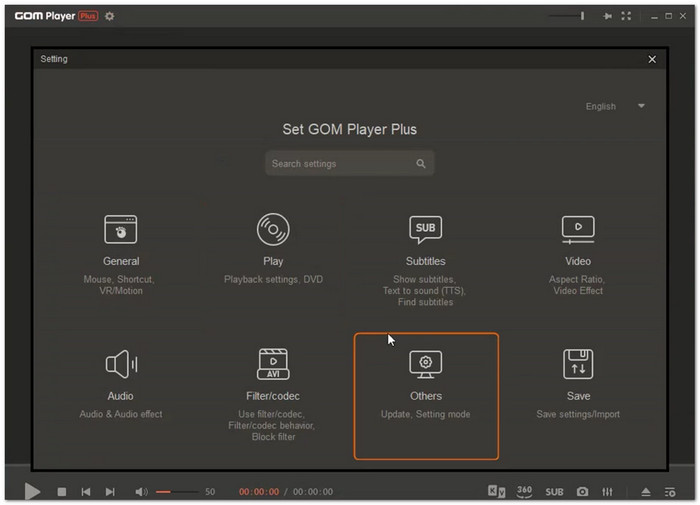Click the current time 00:00:00 display
700x505 pixels.
click(259, 492)
